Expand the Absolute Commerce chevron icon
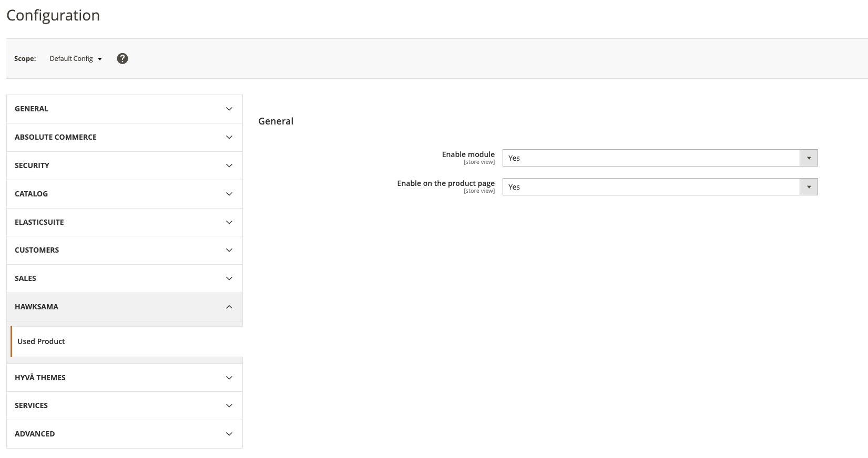 point(229,138)
